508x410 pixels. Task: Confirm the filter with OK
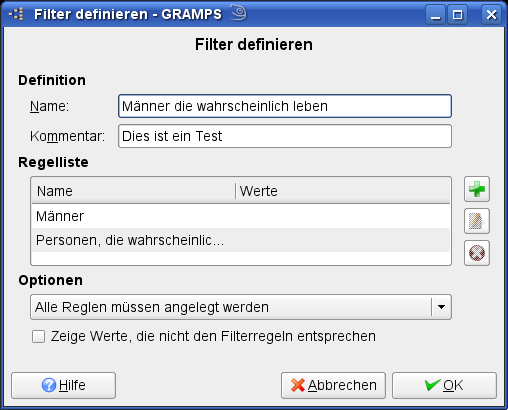[444, 385]
